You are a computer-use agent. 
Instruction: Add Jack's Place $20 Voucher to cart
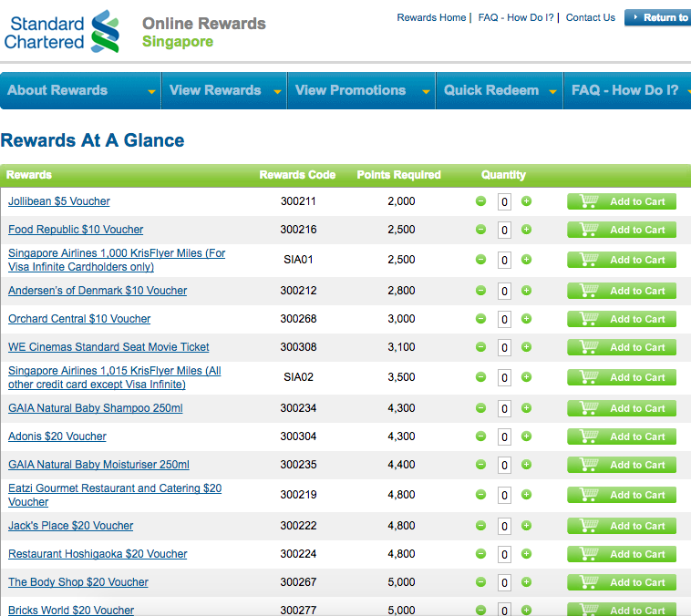coord(622,526)
